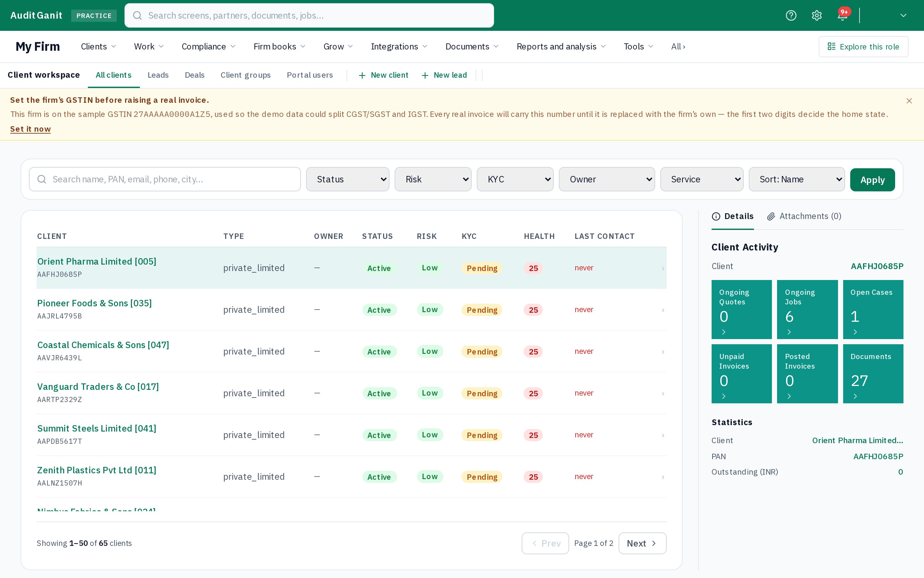Image resolution: width=924 pixels, height=578 pixels.
Task: Open the help question-mark icon
Action: pyautogui.click(x=791, y=15)
